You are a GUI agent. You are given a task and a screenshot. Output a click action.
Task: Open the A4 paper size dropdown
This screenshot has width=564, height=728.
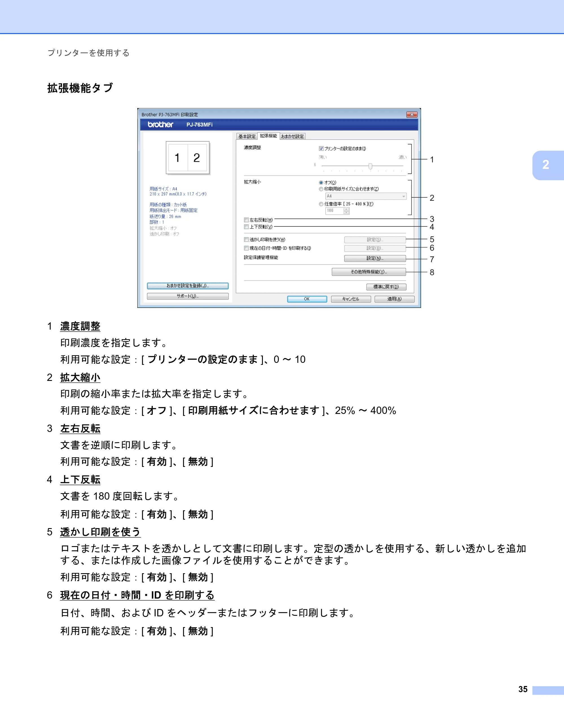tap(366, 196)
